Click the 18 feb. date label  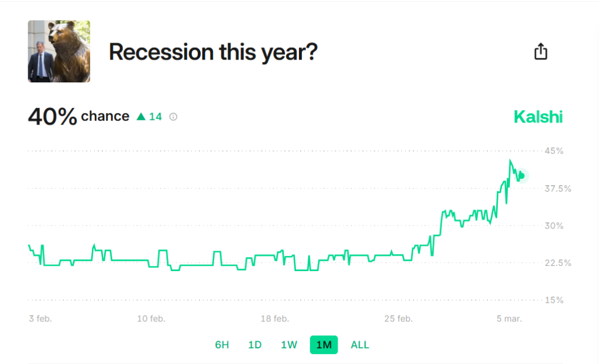click(275, 318)
